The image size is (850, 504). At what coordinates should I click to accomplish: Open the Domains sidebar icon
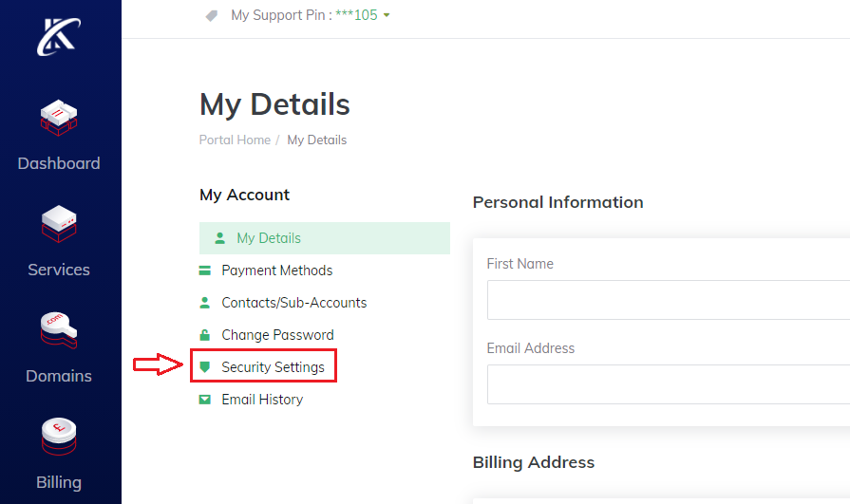click(59, 329)
